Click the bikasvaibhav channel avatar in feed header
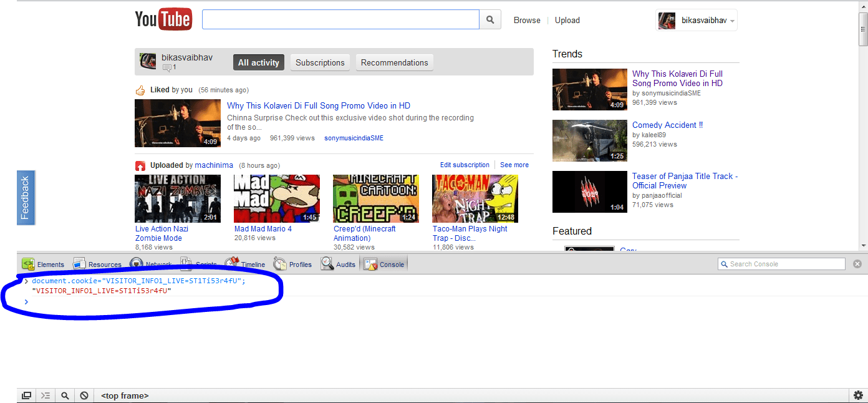868x403 pixels. click(148, 61)
